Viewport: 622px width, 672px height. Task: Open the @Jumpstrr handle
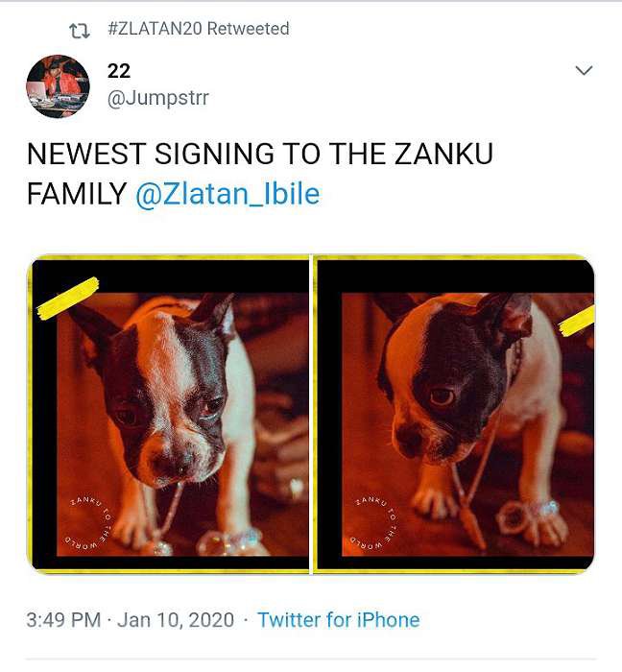(157, 98)
